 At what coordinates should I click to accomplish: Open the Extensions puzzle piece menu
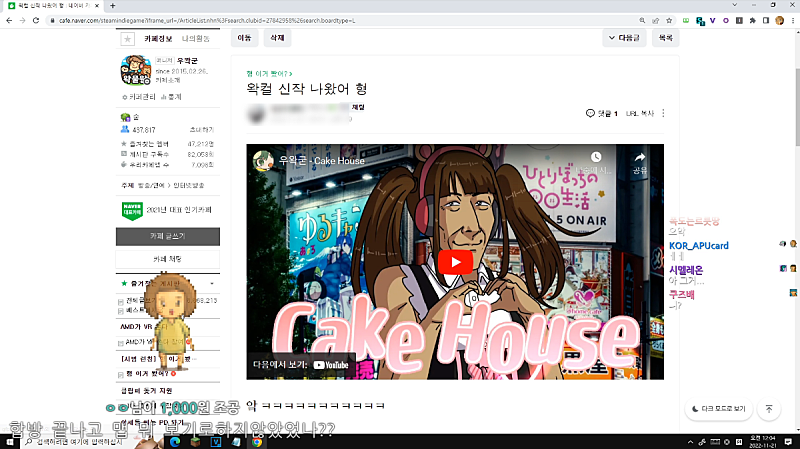point(753,20)
